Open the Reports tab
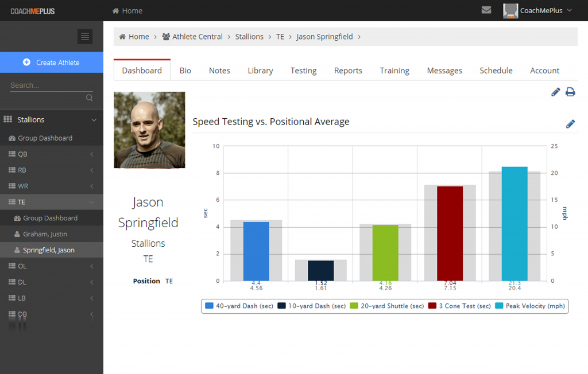This screenshot has height=374, width=588. tap(348, 71)
